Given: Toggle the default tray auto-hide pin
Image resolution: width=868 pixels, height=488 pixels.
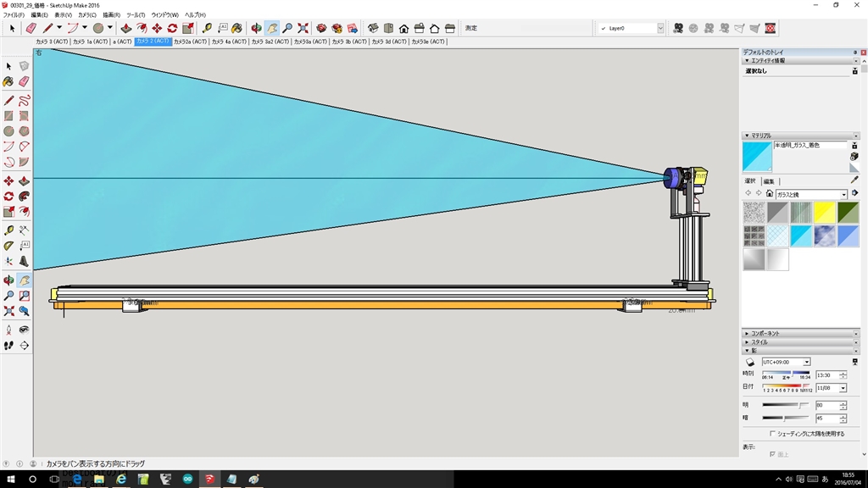Looking at the screenshot, I should coord(855,52).
